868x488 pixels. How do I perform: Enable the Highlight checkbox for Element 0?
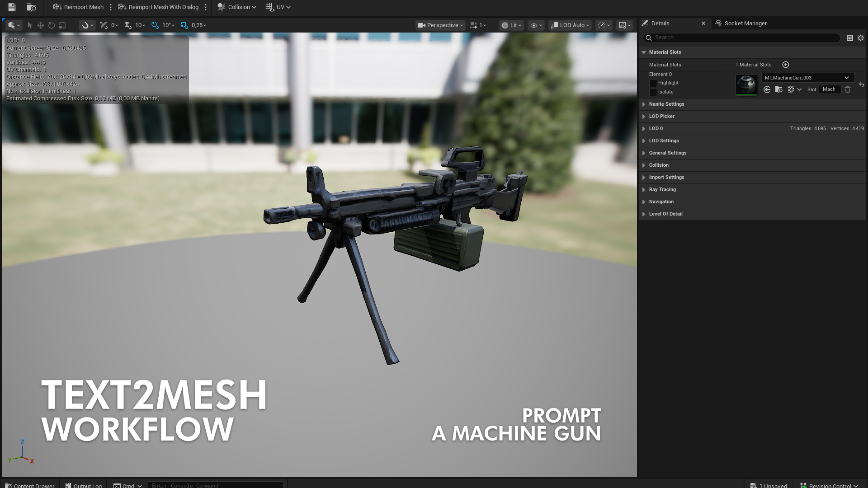coord(653,83)
